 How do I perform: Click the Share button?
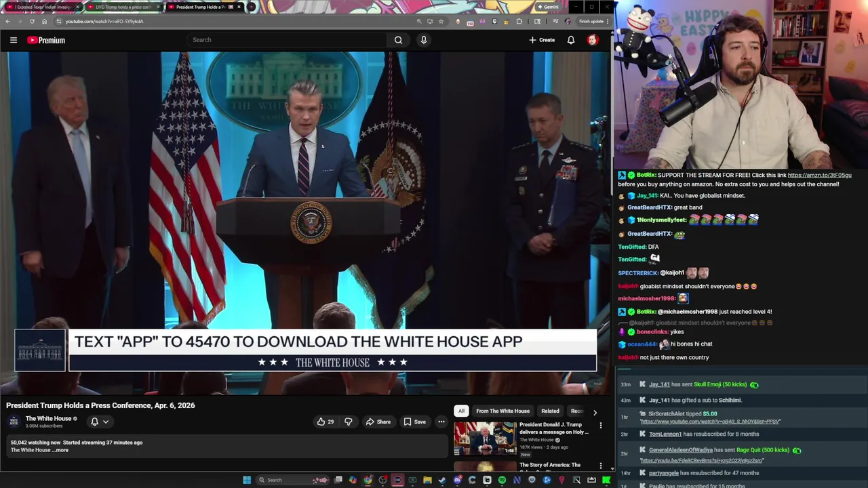pyautogui.click(x=378, y=422)
